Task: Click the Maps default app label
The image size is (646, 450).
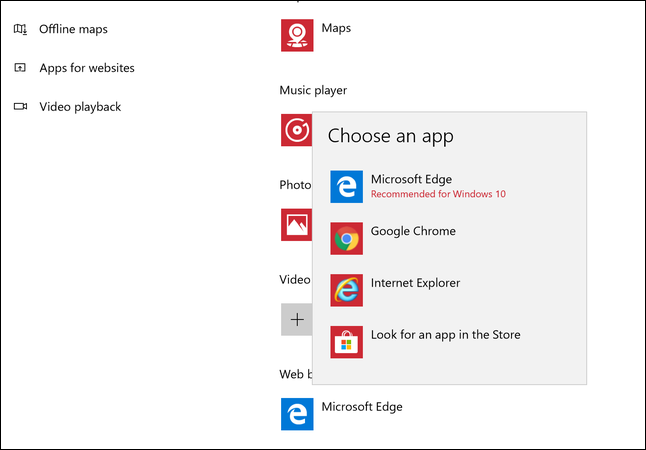Action: pyautogui.click(x=336, y=28)
